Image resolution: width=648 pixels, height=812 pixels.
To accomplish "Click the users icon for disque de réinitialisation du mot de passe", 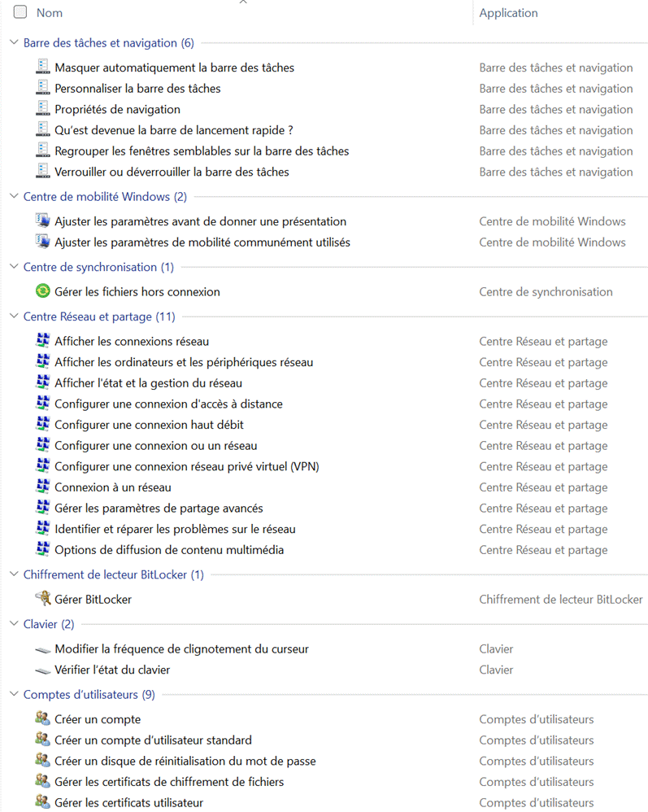I will coord(43,760).
